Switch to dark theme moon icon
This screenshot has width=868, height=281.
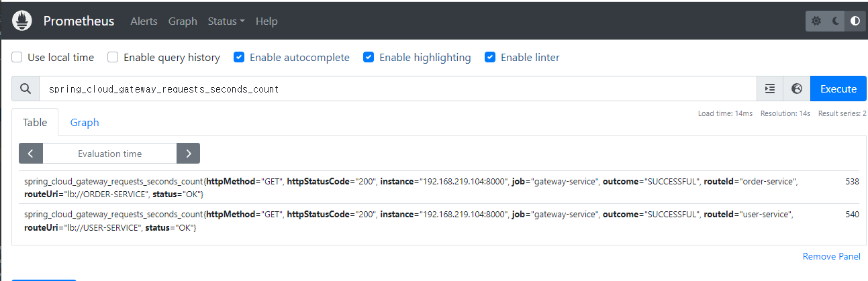tap(836, 21)
